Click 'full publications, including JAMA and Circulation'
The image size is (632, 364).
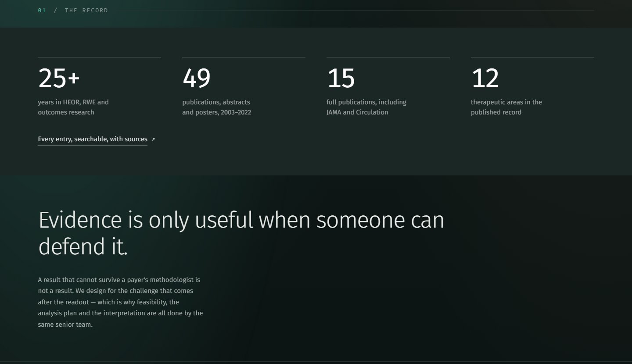pos(366,107)
